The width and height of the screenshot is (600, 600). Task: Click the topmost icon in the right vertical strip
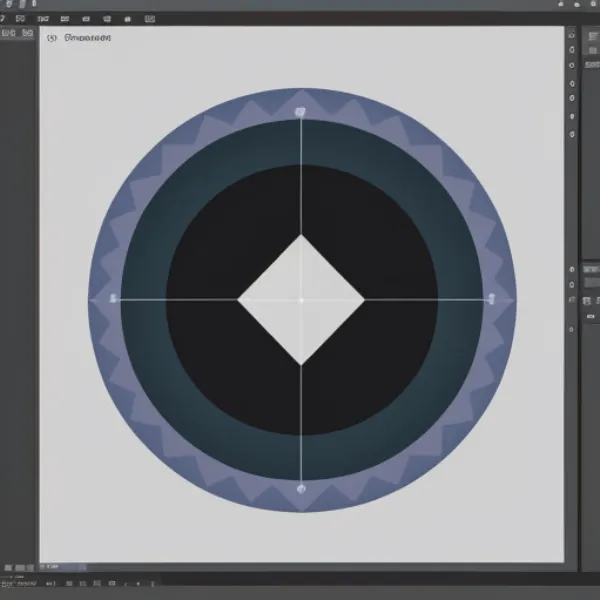coord(572,36)
